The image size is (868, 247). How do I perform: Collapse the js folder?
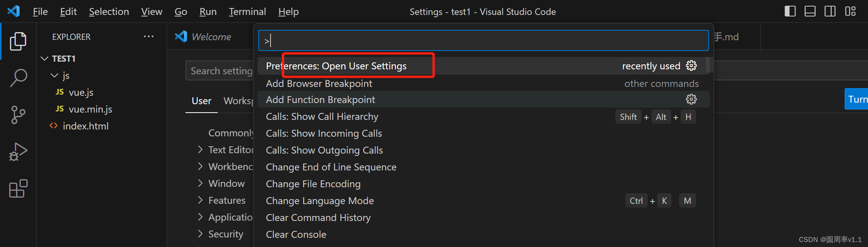[x=55, y=75]
